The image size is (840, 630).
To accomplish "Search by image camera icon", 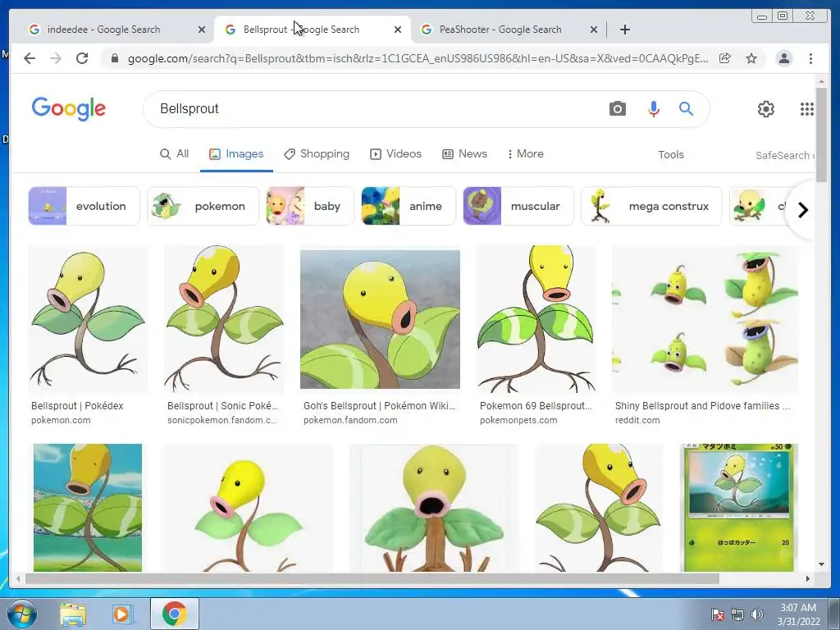I will pyautogui.click(x=617, y=109).
